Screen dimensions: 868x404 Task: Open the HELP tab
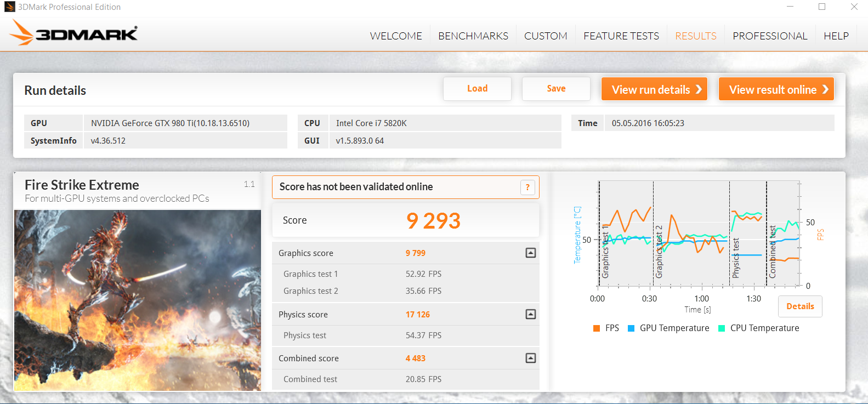click(x=836, y=36)
